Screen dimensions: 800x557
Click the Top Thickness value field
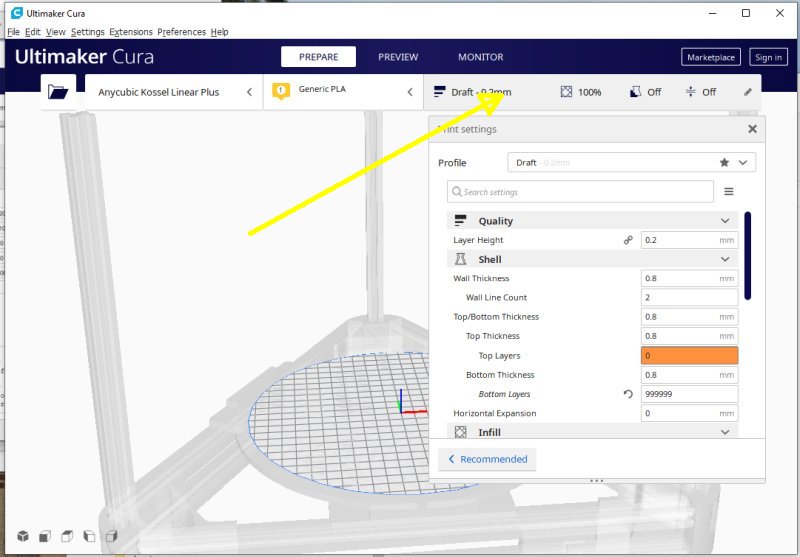689,336
